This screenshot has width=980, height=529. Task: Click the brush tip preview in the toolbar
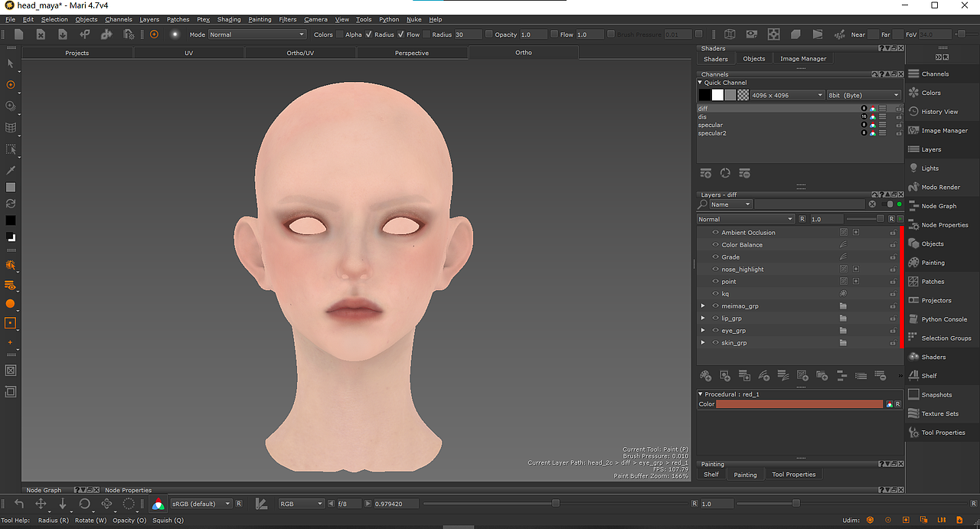[175, 34]
